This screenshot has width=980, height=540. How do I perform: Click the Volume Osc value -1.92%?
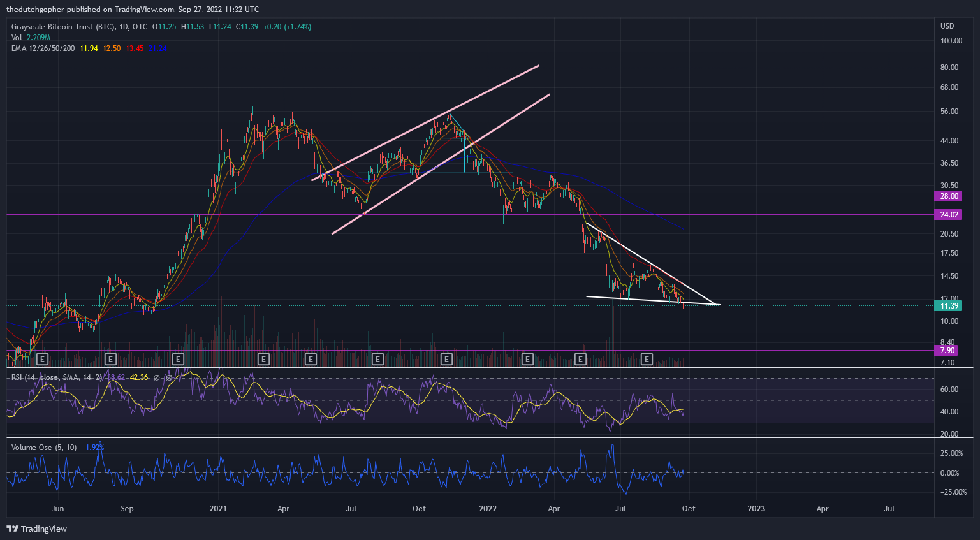click(92, 448)
